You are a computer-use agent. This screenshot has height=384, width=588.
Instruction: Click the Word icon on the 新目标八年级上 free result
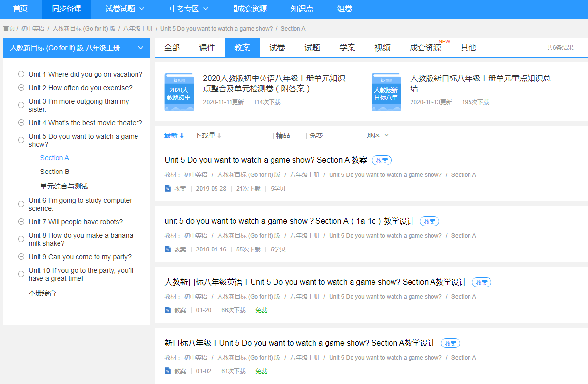click(168, 370)
